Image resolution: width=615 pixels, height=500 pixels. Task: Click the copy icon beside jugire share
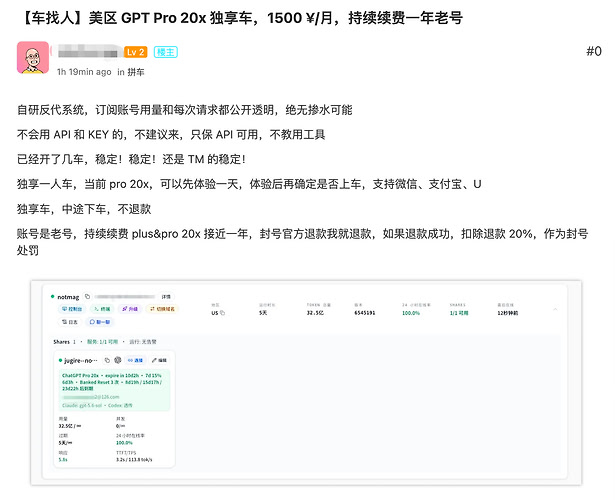tap(107, 360)
